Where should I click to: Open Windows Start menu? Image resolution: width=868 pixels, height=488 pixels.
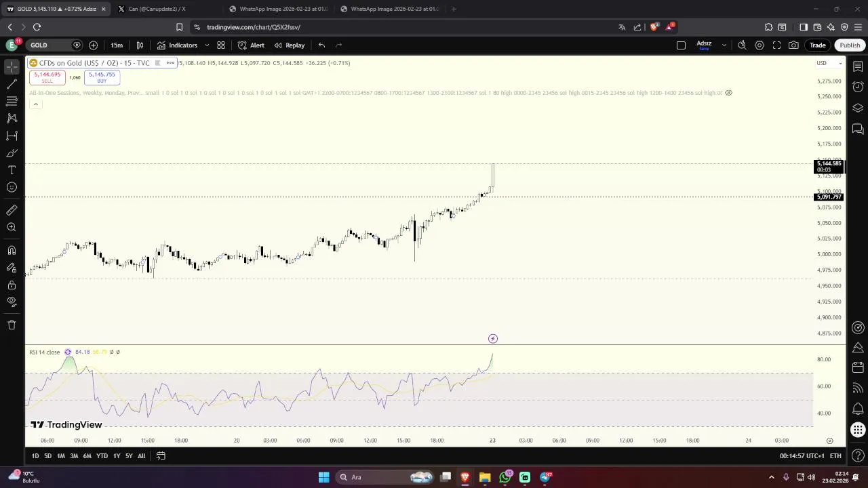point(323,477)
